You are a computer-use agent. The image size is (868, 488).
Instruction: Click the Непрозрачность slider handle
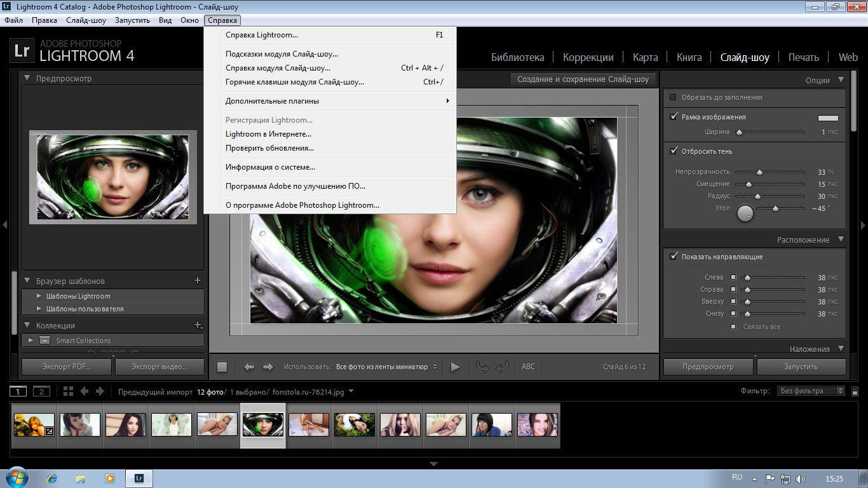click(x=759, y=172)
